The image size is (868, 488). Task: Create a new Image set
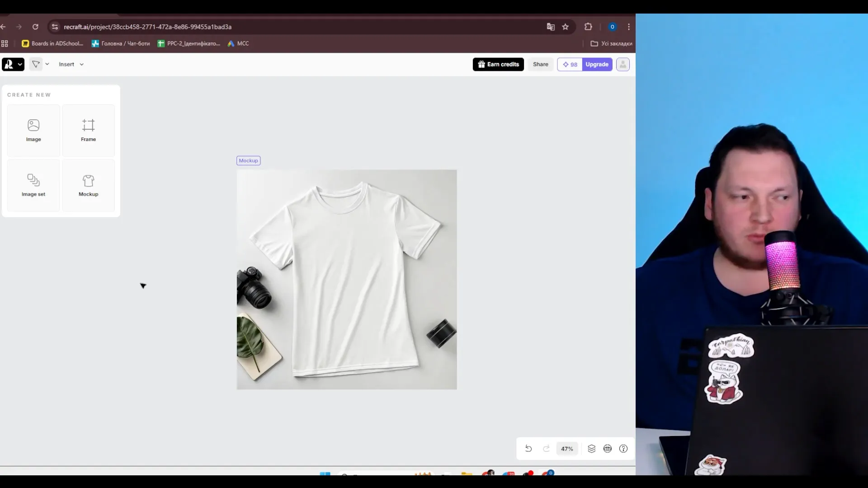pyautogui.click(x=33, y=185)
